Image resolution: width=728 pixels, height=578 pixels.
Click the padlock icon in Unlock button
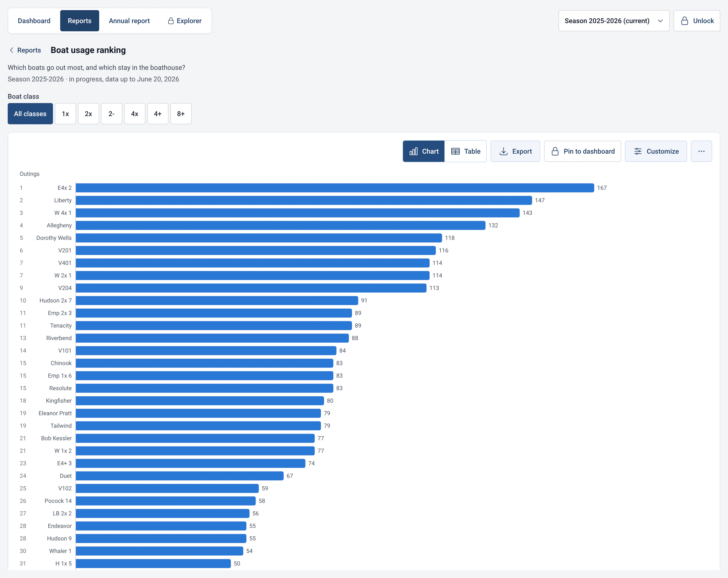coord(684,21)
